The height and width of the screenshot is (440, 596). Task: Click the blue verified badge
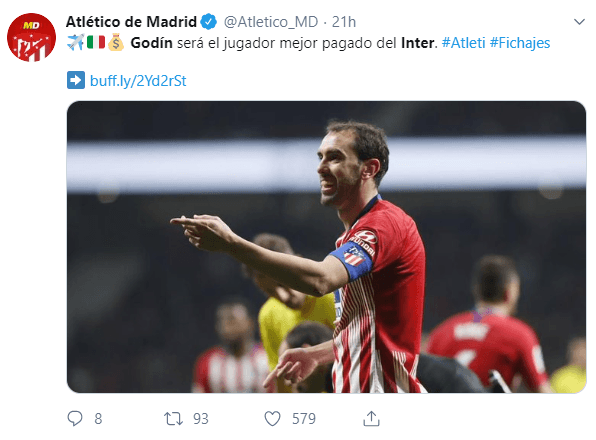click(x=209, y=22)
